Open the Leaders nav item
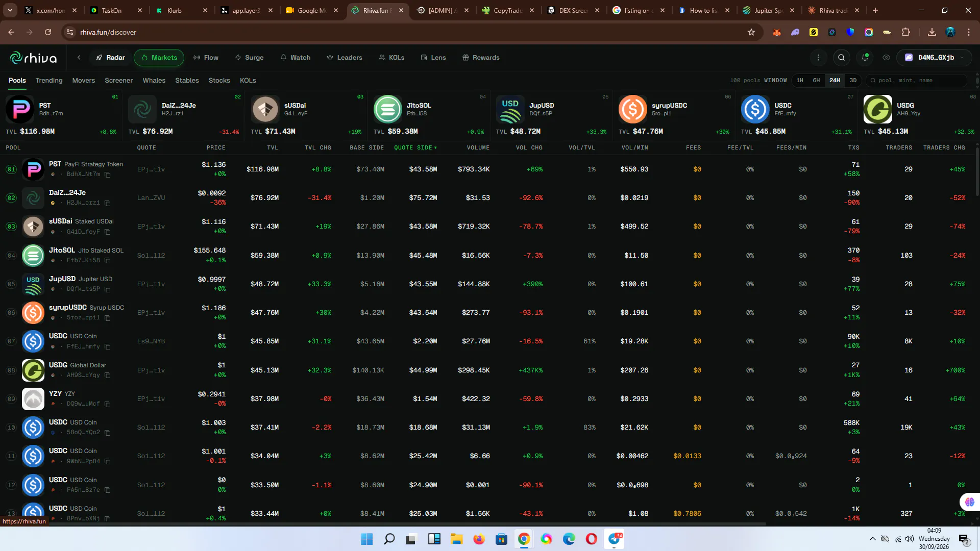The width and height of the screenshot is (980, 551). [345, 58]
